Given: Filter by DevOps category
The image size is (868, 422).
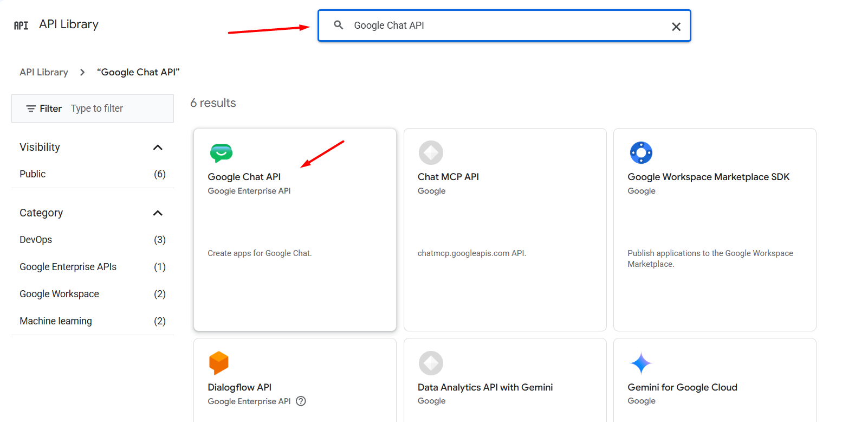Looking at the screenshot, I should point(36,240).
